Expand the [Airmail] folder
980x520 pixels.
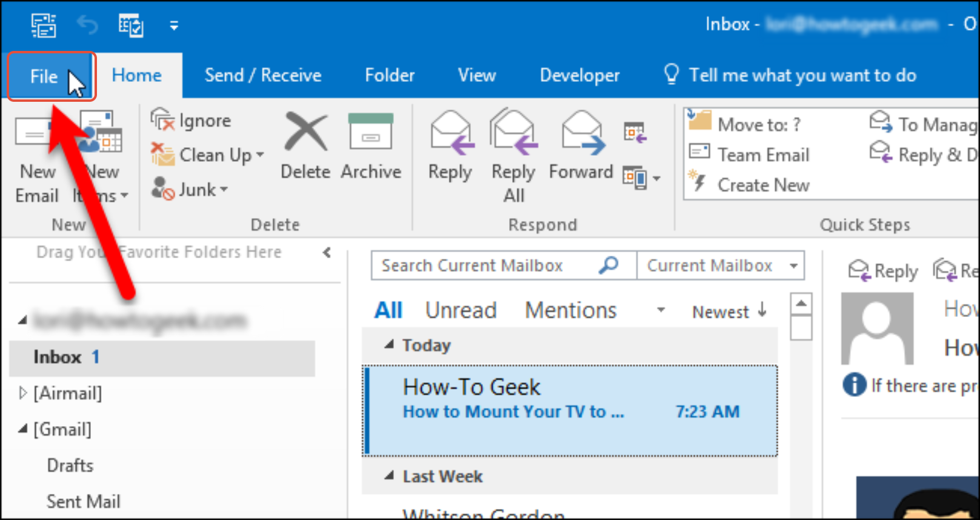(22, 393)
